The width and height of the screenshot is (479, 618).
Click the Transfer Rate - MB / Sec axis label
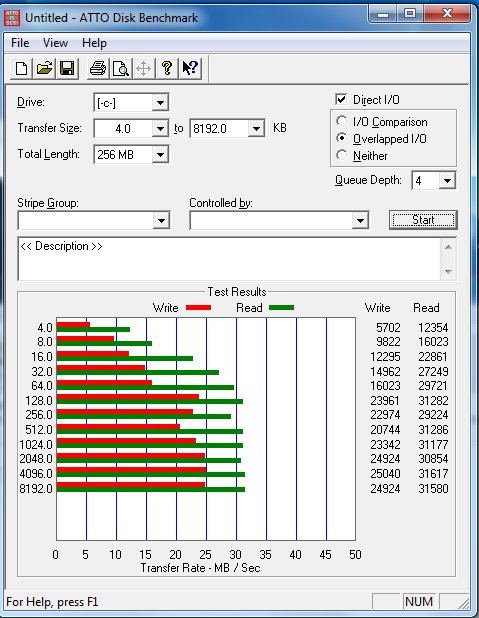200,568
